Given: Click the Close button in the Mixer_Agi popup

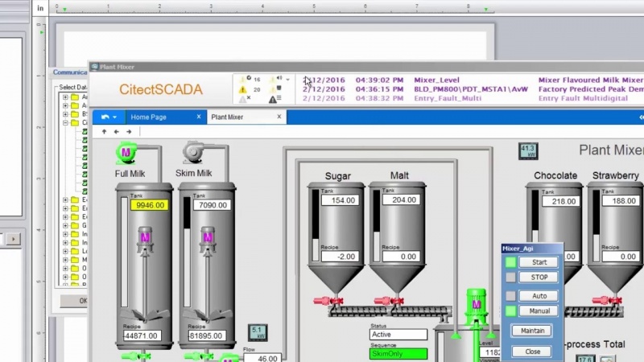Looking at the screenshot, I should [x=532, y=352].
